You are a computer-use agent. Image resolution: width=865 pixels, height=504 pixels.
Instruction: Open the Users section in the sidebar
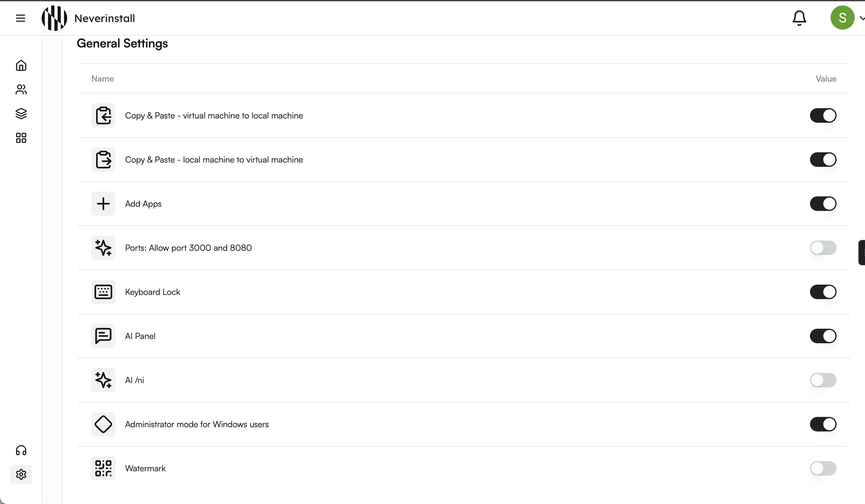[x=21, y=89]
